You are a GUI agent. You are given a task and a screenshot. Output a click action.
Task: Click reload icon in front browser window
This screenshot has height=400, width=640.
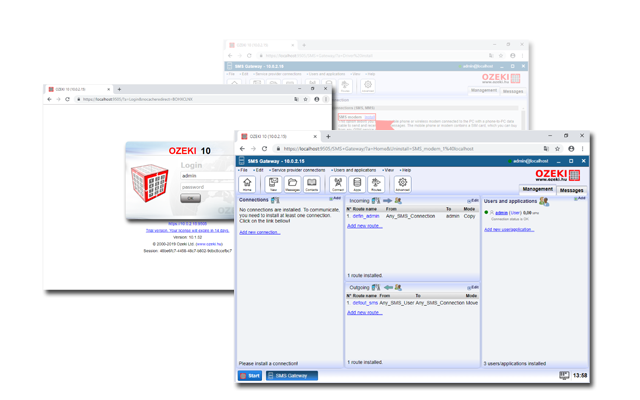(264, 149)
